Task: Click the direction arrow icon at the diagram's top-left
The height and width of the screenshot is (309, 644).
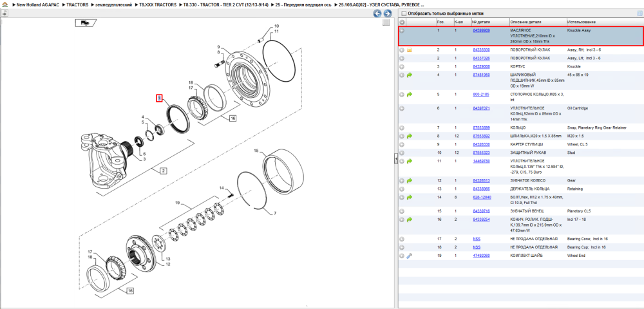Action: pos(86,23)
